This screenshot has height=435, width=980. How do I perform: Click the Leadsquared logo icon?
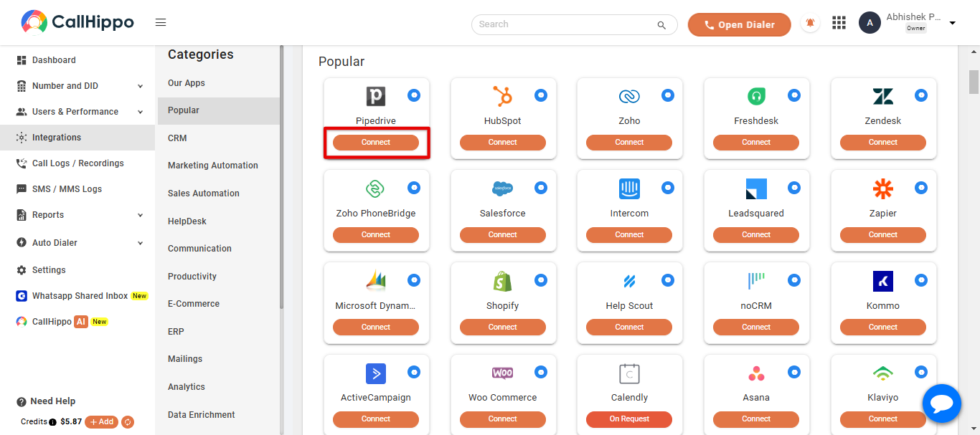point(756,188)
